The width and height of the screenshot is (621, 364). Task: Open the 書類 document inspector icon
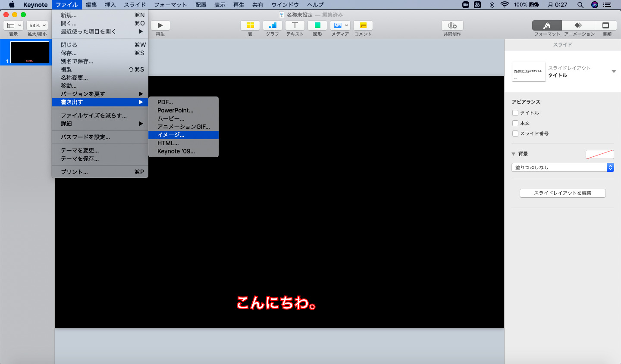pyautogui.click(x=606, y=25)
